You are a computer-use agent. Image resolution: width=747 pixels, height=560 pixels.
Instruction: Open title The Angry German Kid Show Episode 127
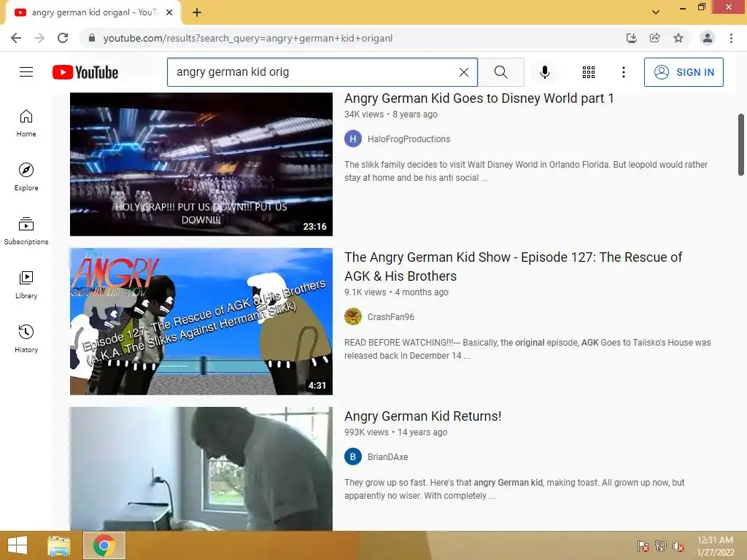point(513,267)
